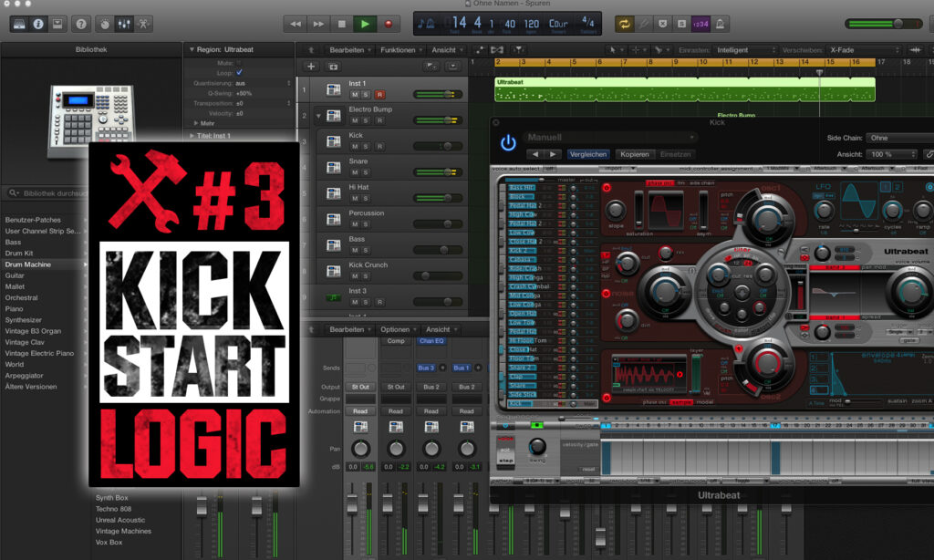This screenshot has height=560, width=934.
Task: Click the Bass track instrument icon
Action: (x=334, y=244)
